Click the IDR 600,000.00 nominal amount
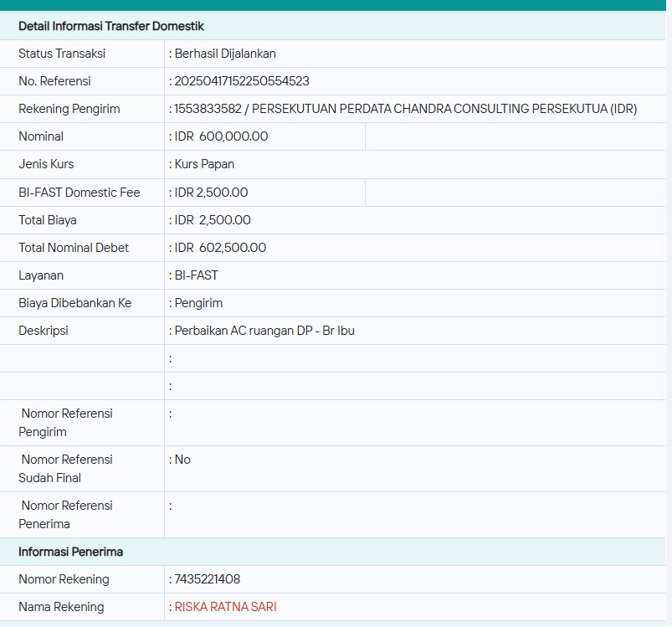Screen dimensions: 672x627 [x=221, y=136]
